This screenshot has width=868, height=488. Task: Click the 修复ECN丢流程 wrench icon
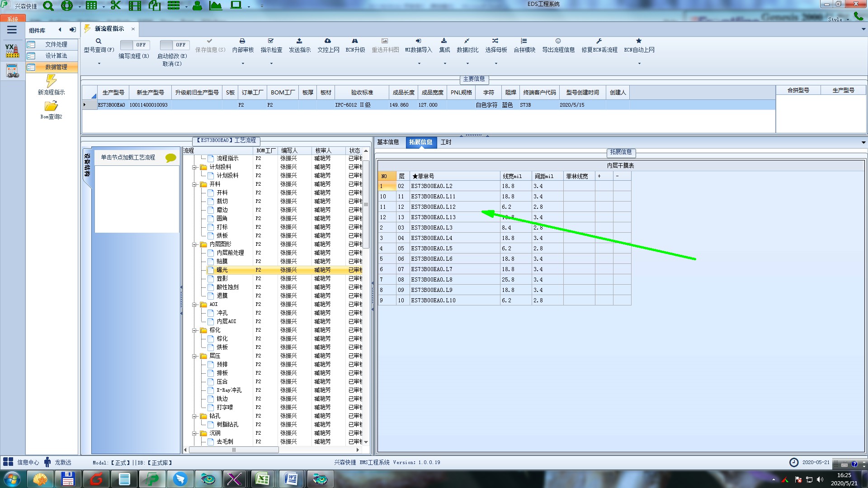(599, 41)
